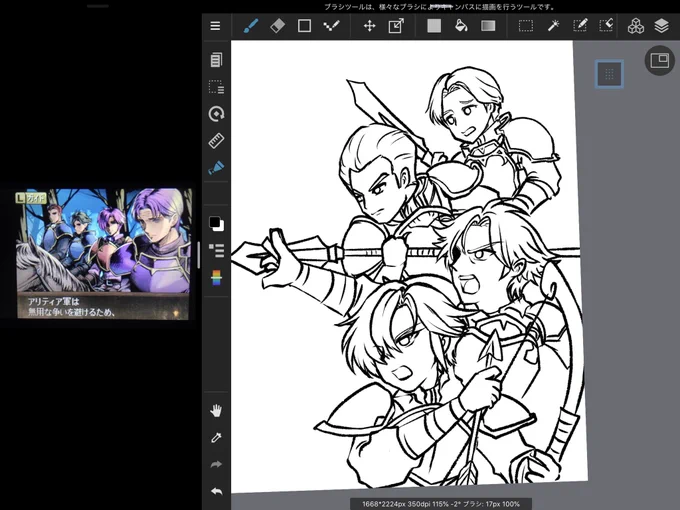680x510 pixels.
Task: Open the ruler snap settings
Action: click(x=216, y=141)
